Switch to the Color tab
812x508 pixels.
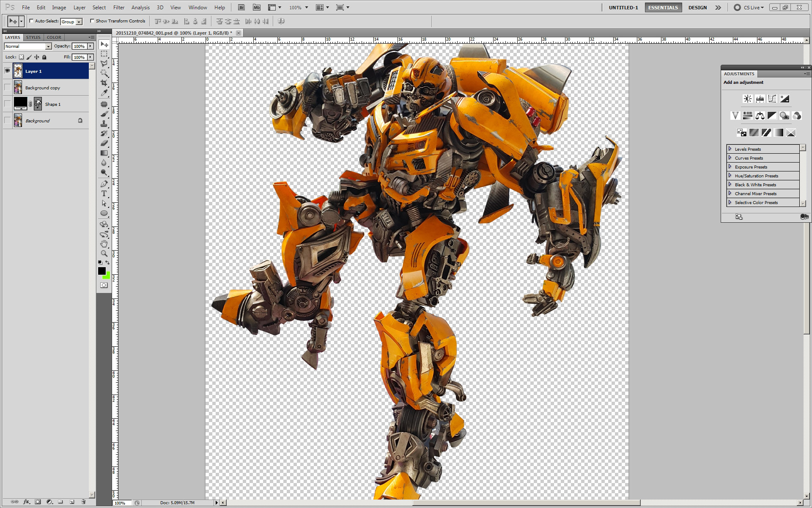(x=54, y=37)
